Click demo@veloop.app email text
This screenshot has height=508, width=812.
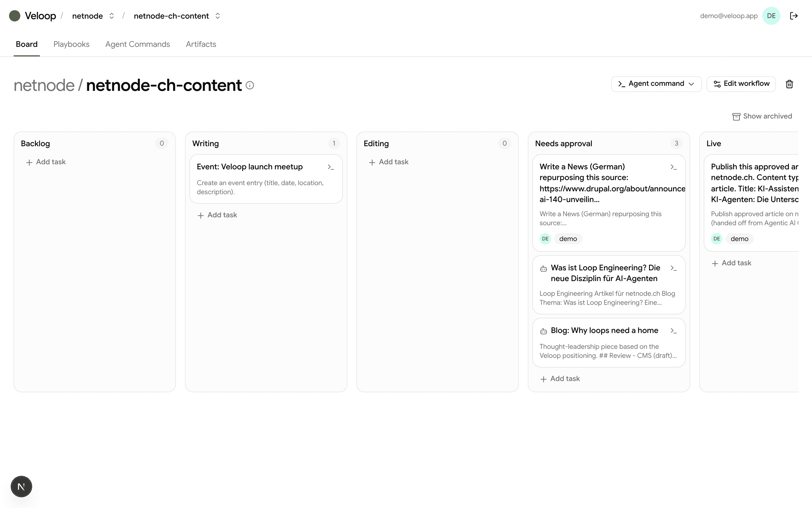(x=729, y=16)
